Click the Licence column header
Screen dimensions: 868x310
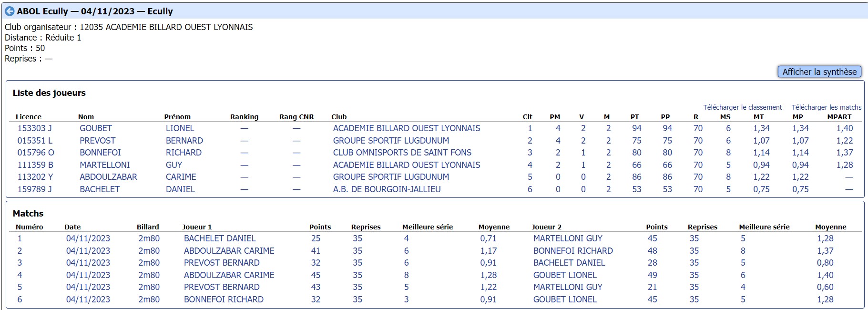point(29,117)
